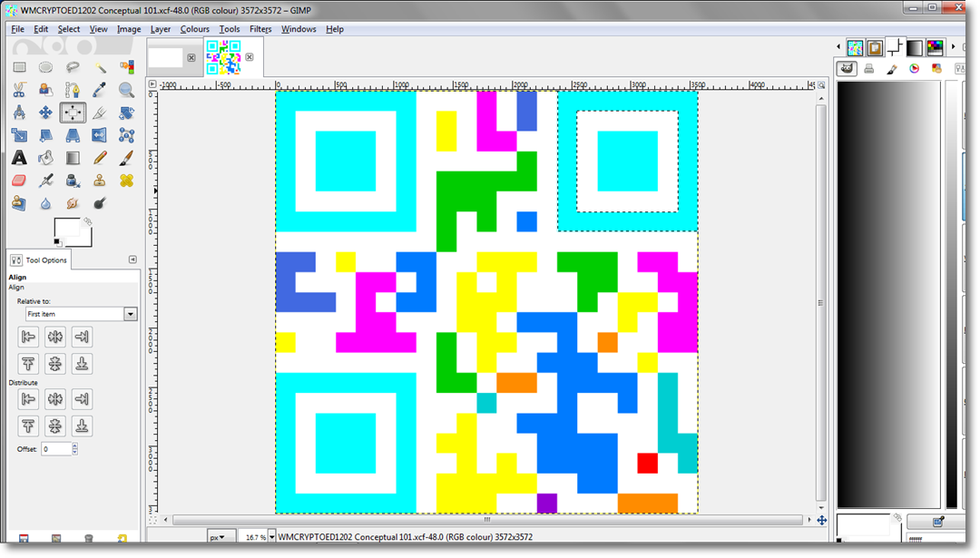Distribute horizontal centres of targets
Viewport: 980px width, 558px height.
coord(55,398)
